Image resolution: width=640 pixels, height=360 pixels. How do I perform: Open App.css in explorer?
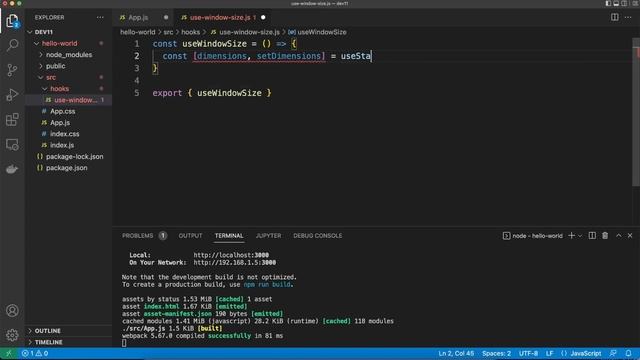(x=62, y=111)
